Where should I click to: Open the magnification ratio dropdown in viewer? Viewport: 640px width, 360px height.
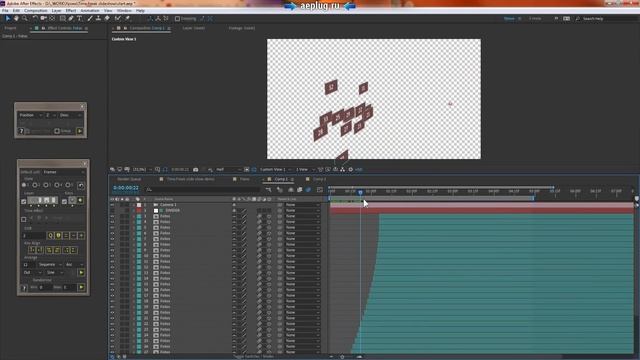[x=142, y=169]
